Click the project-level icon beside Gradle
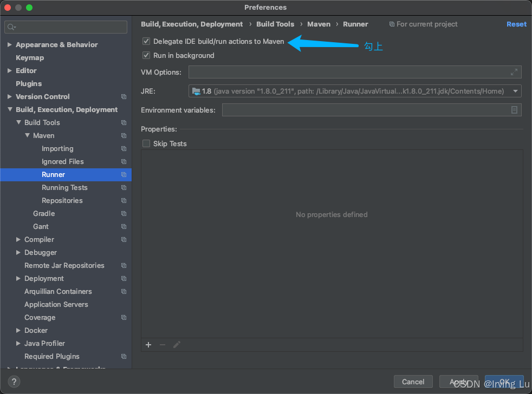532x394 pixels. 124,214
